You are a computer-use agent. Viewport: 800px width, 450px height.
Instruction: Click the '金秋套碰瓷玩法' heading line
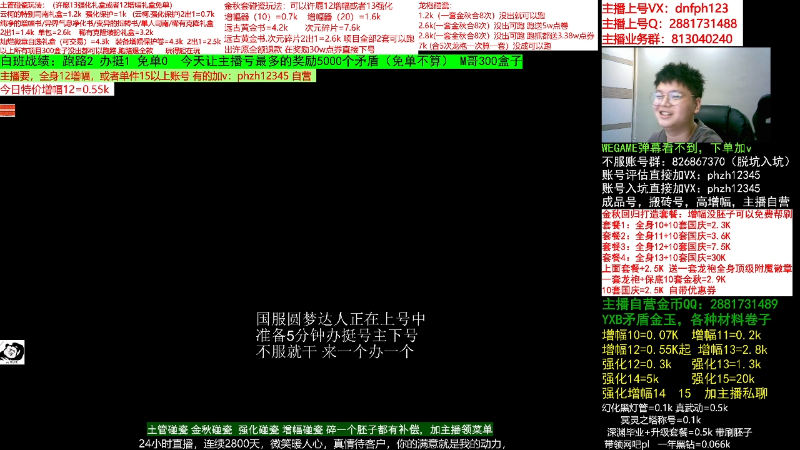coord(308,6)
